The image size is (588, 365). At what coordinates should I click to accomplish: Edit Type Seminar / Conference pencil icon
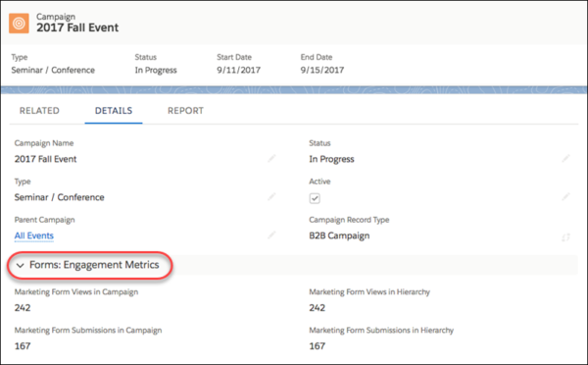click(271, 196)
